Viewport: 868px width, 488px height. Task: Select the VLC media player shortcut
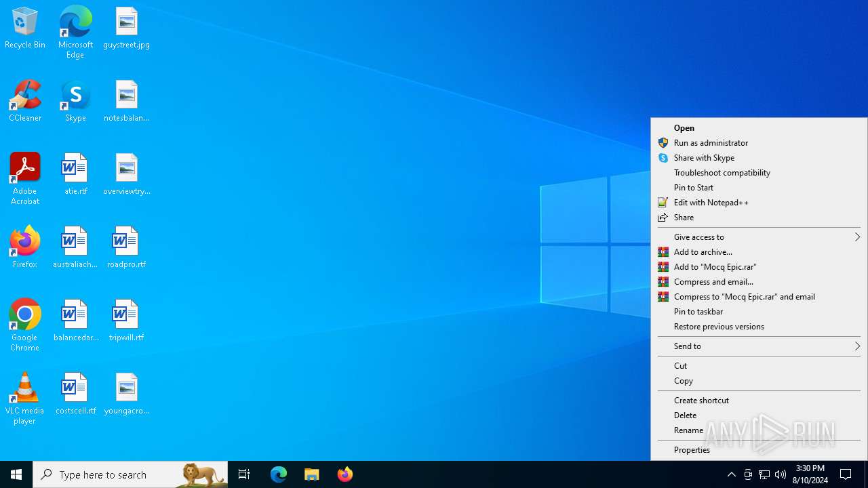coord(25,399)
